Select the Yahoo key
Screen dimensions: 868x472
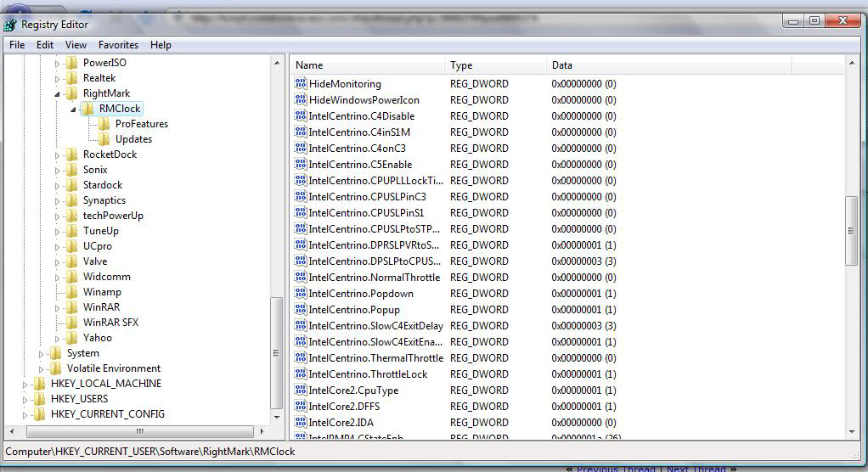[98, 338]
